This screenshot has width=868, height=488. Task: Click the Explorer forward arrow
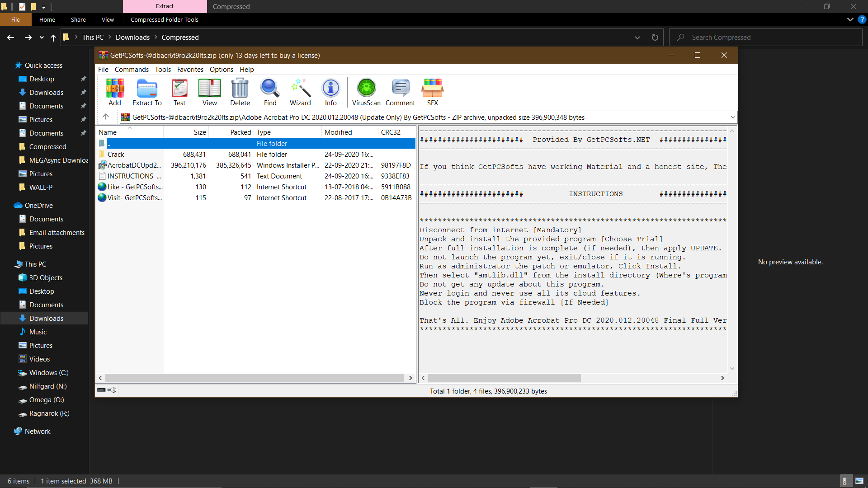(28, 38)
